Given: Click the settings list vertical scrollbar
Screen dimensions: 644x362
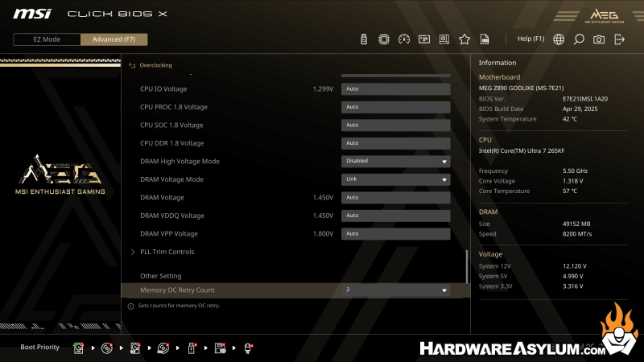Looking at the screenshot, I should (x=467, y=267).
